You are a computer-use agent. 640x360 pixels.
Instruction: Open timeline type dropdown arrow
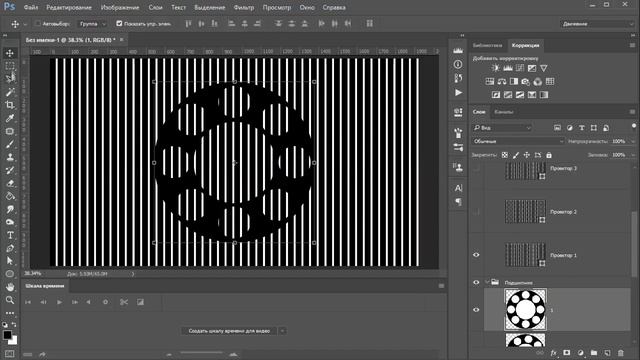(282, 331)
